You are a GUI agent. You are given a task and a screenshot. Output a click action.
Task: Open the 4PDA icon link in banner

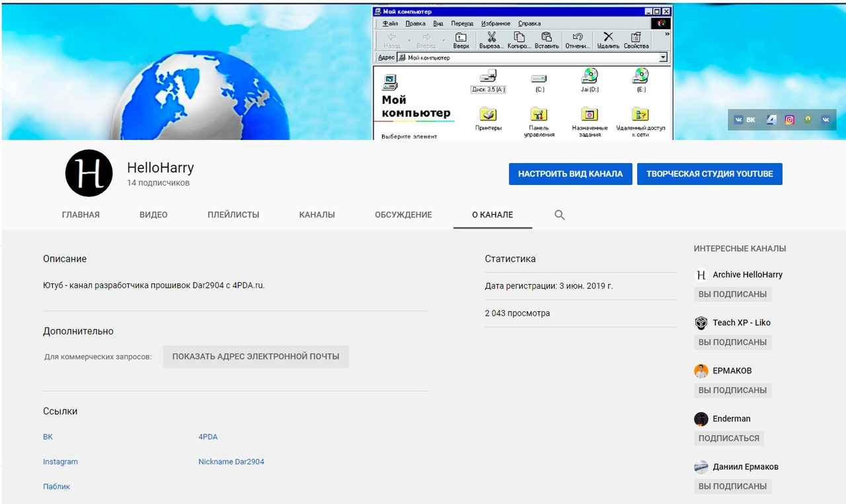[x=771, y=120]
